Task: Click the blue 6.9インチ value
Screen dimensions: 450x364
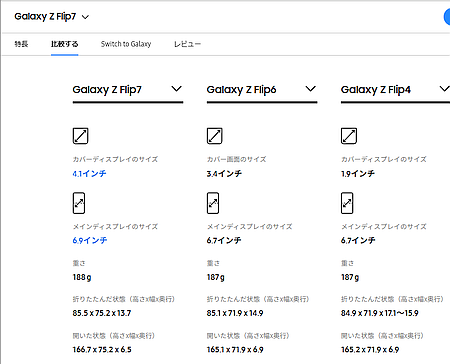Action: pos(90,240)
